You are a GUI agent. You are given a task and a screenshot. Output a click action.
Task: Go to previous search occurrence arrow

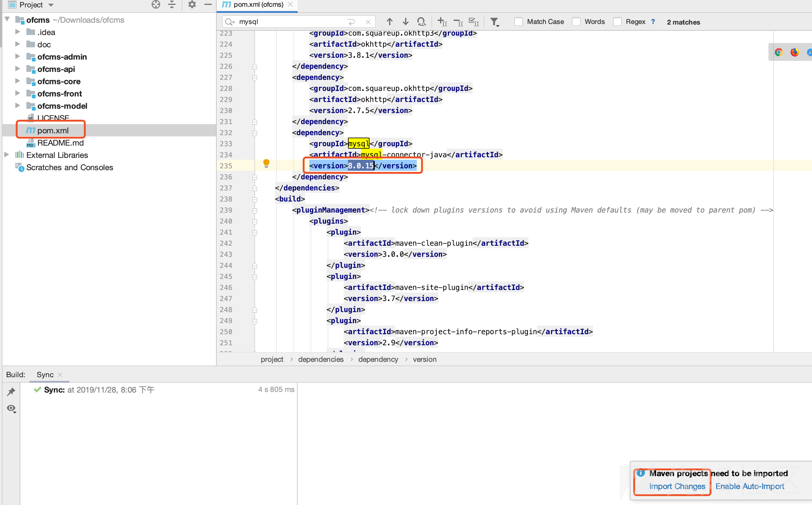[389, 22]
